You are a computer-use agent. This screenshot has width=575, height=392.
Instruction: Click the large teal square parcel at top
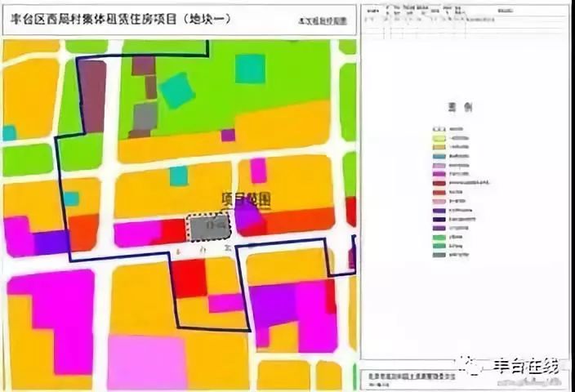pyautogui.click(x=250, y=69)
